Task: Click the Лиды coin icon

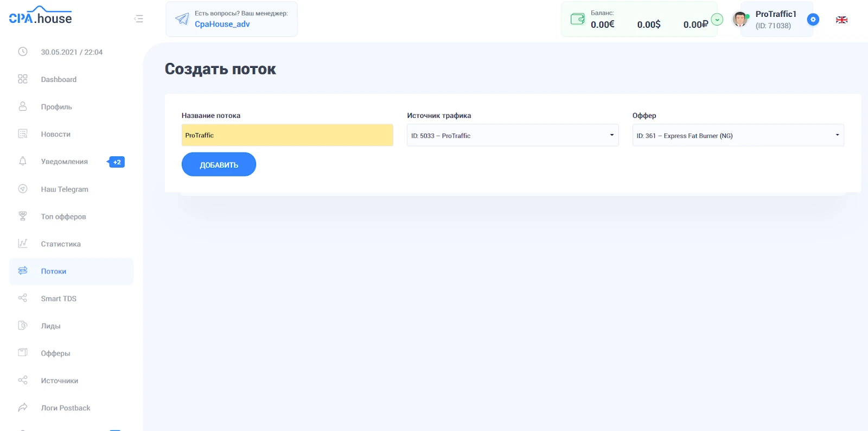Action: [23, 325]
